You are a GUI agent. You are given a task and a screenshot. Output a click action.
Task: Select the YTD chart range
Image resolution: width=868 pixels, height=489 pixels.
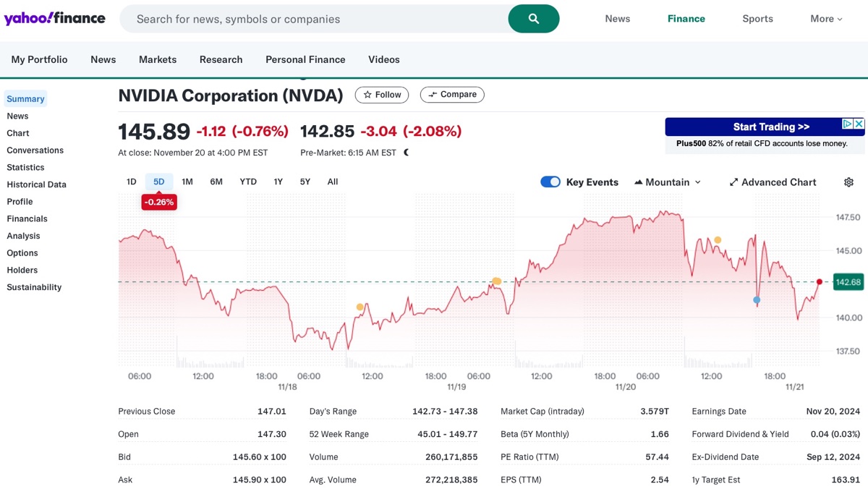[247, 182]
